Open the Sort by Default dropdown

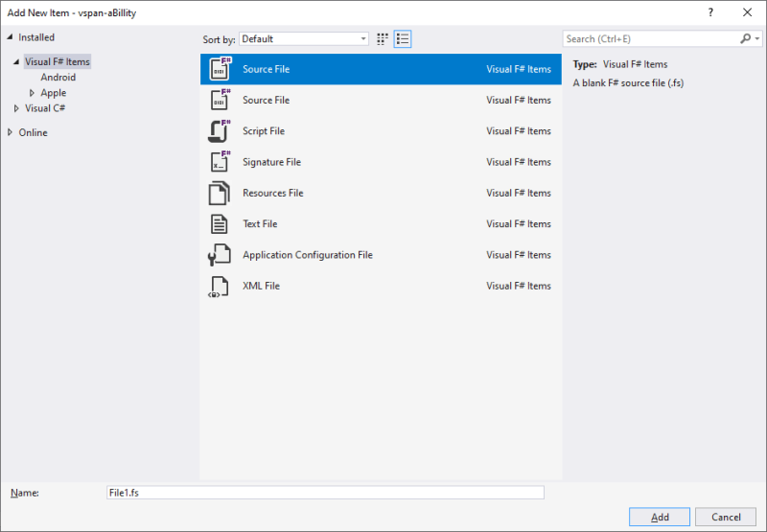[304, 39]
